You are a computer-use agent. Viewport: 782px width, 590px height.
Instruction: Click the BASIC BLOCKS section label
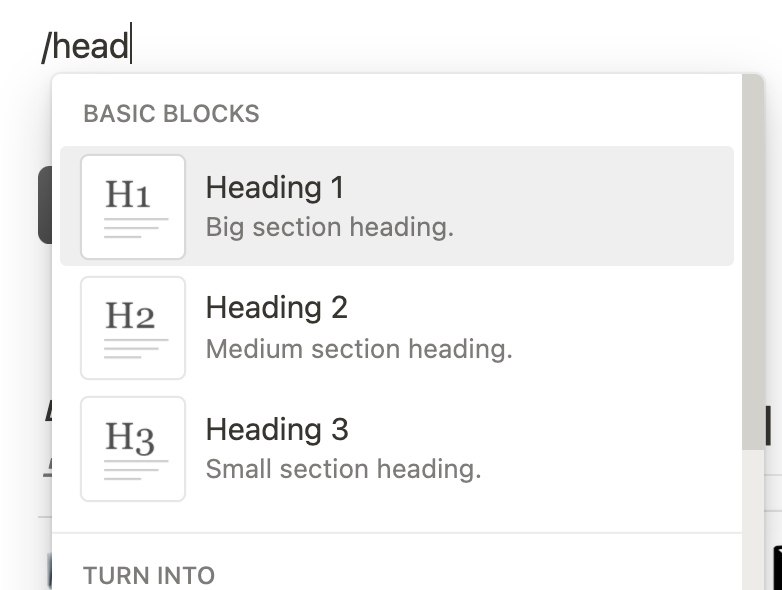pyautogui.click(x=171, y=114)
